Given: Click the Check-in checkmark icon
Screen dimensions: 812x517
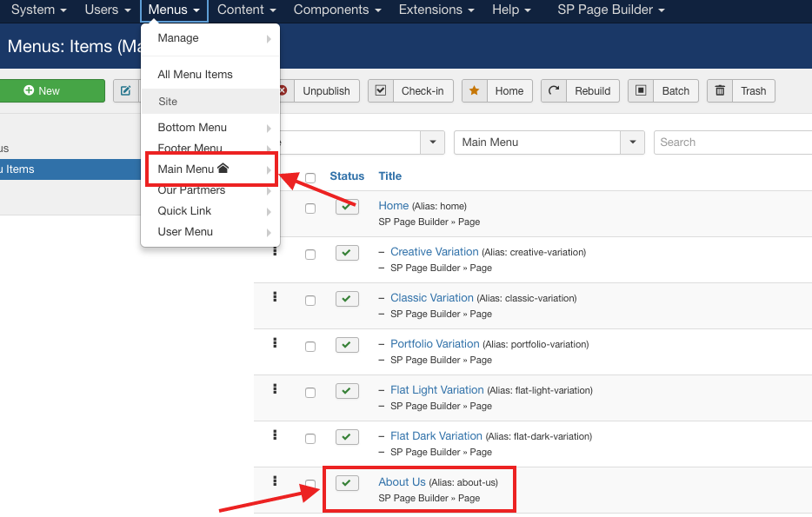Looking at the screenshot, I should (380, 91).
